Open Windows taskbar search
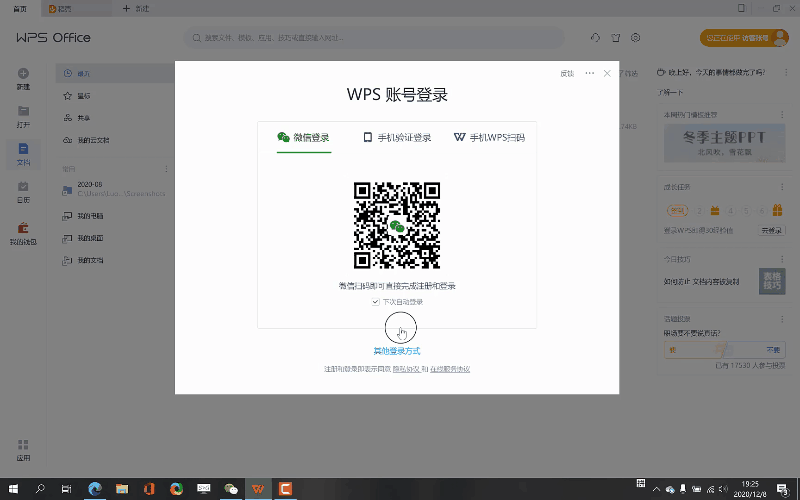This screenshot has height=500, width=800. pyautogui.click(x=40, y=489)
